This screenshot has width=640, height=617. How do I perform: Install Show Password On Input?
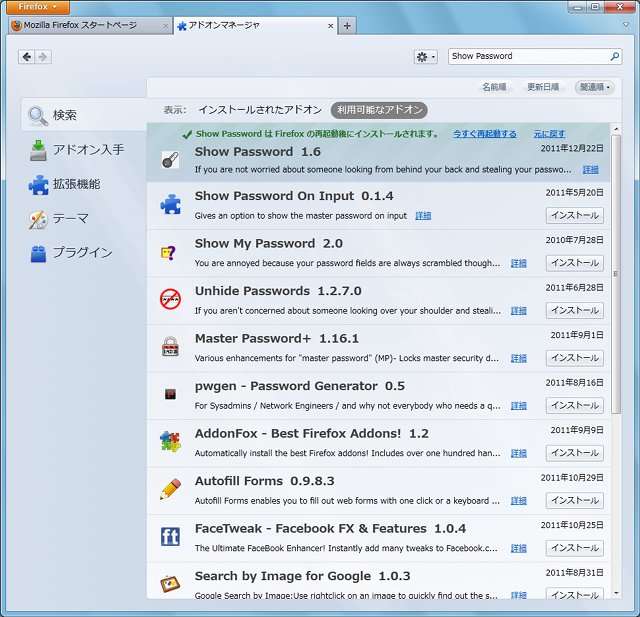575,215
